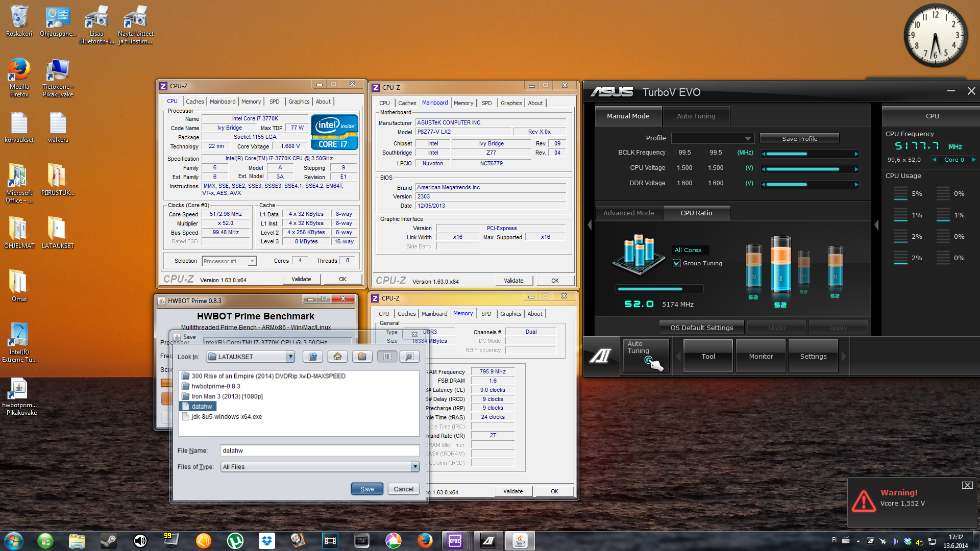This screenshot has height=551, width=980.
Task: Open Mozilla Firefox desktop icon
Action: tap(19, 78)
